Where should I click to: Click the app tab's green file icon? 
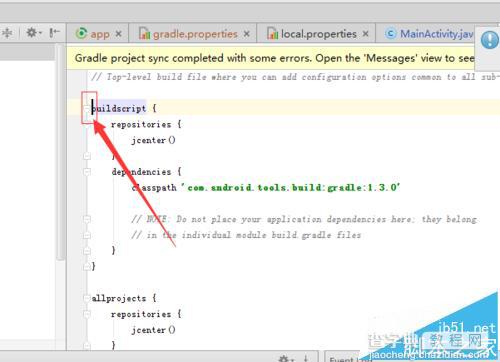(81, 33)
